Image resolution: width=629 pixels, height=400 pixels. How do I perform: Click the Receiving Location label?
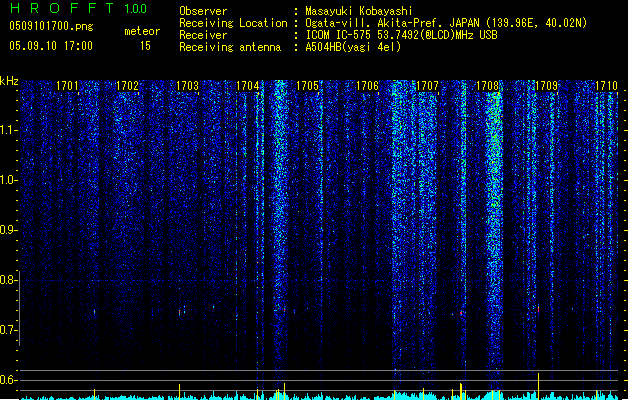tap(233, 23)
